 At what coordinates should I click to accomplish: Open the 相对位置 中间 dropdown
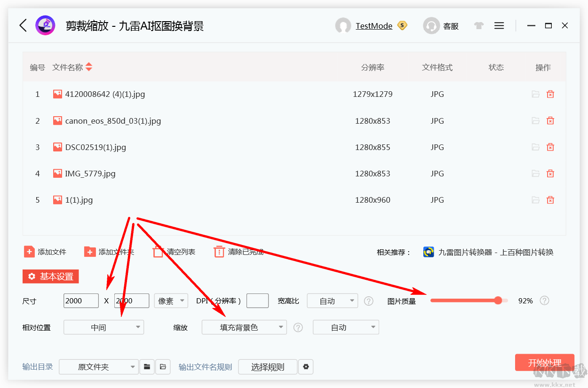click(x=103, y=327)
